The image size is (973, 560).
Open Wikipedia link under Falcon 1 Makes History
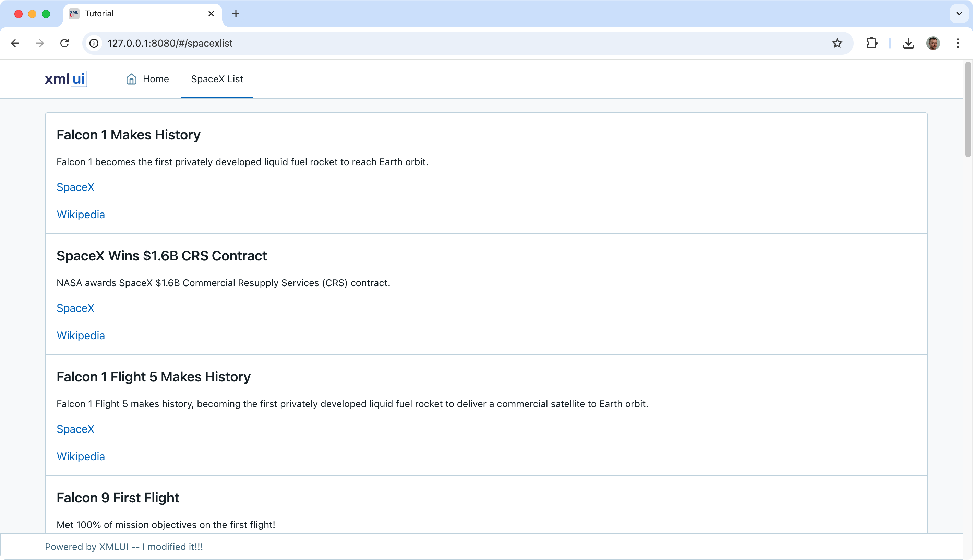click(x=81, y=214)
